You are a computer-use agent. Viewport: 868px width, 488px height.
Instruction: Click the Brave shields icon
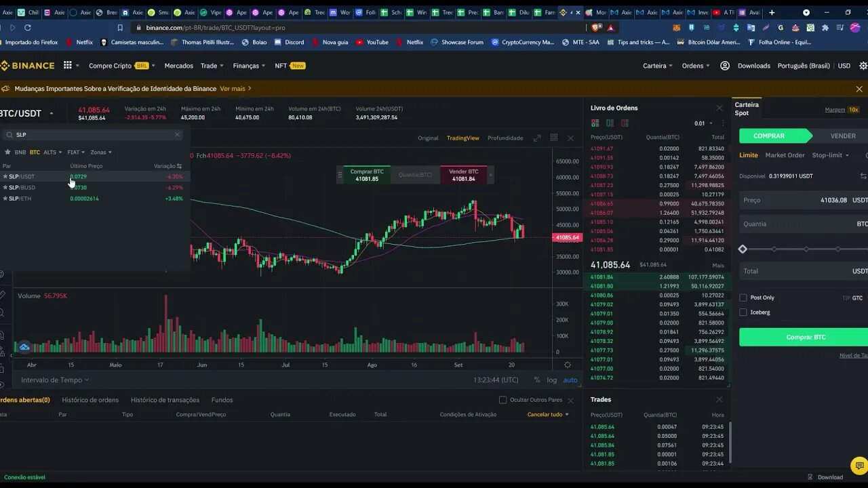pyautogui.click(x=596, y=28)
